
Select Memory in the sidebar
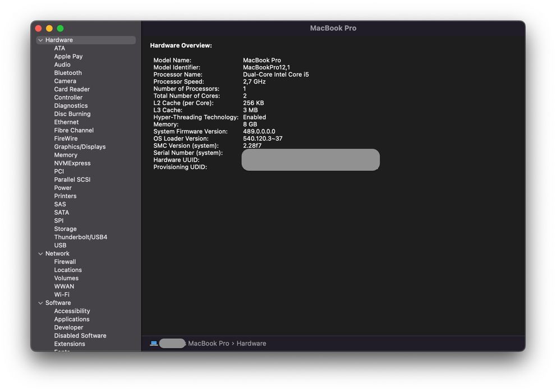(66, 155)
